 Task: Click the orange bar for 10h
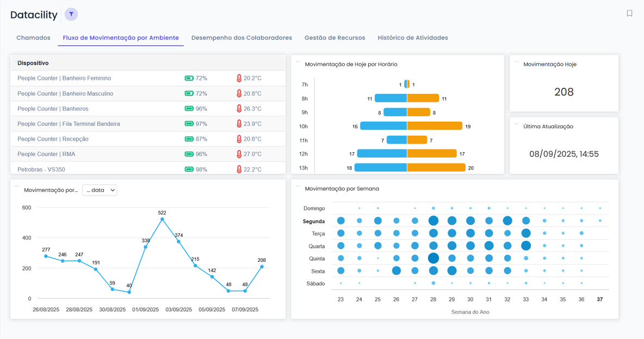point(435,126)
